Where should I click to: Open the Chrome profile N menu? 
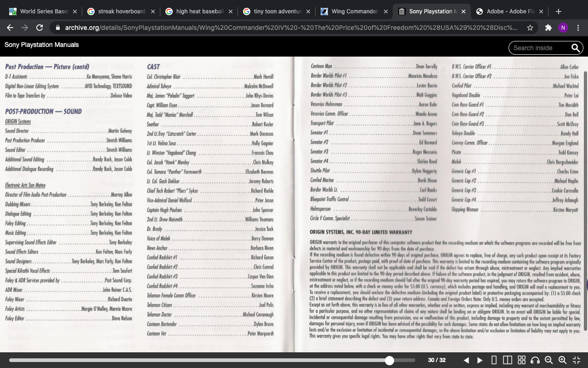(563, 28)
